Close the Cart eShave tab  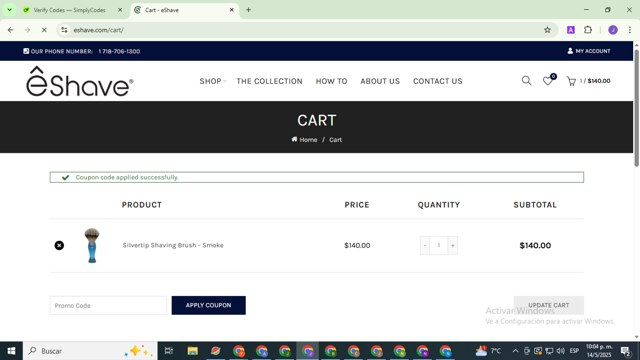coord(231,10)
